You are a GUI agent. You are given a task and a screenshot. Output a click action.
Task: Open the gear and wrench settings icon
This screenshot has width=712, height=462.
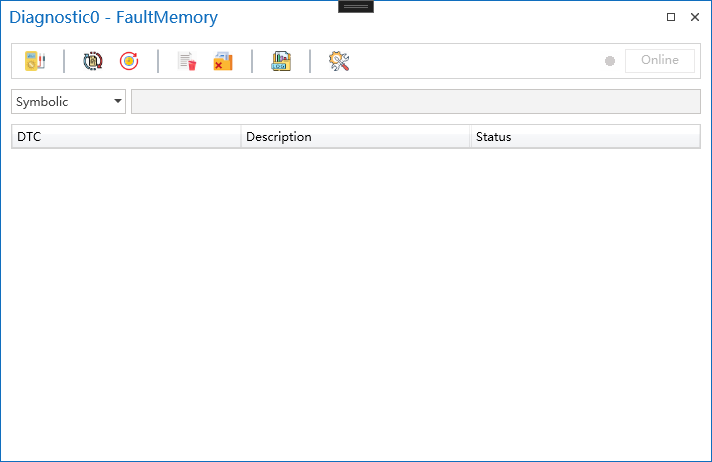[x=339, y=61]
